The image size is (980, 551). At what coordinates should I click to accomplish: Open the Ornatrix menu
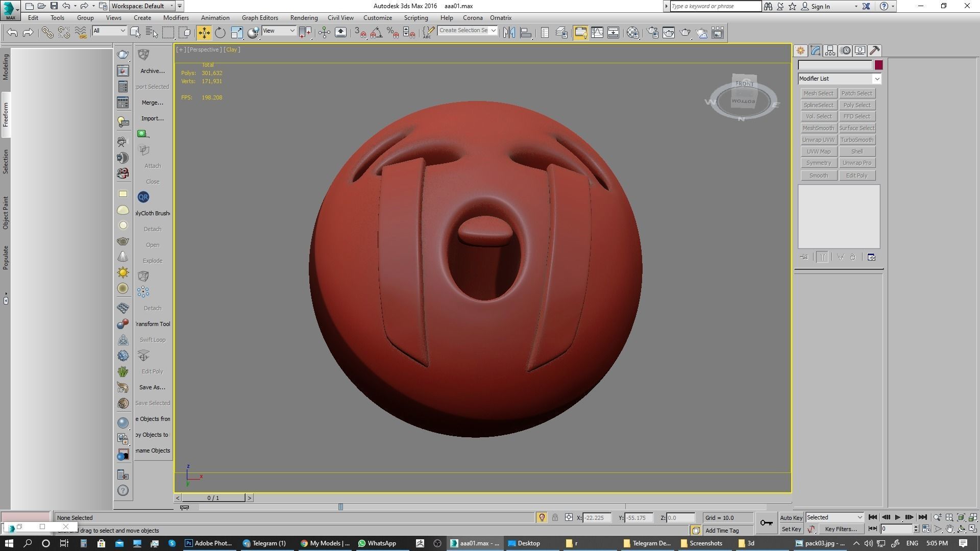point(501,18)
